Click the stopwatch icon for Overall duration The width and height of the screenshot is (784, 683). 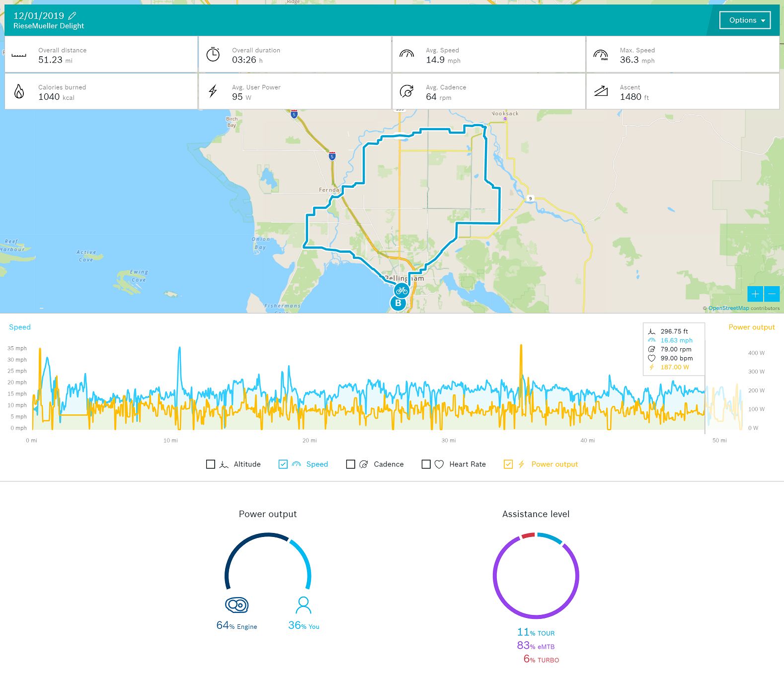coord(213,55)
